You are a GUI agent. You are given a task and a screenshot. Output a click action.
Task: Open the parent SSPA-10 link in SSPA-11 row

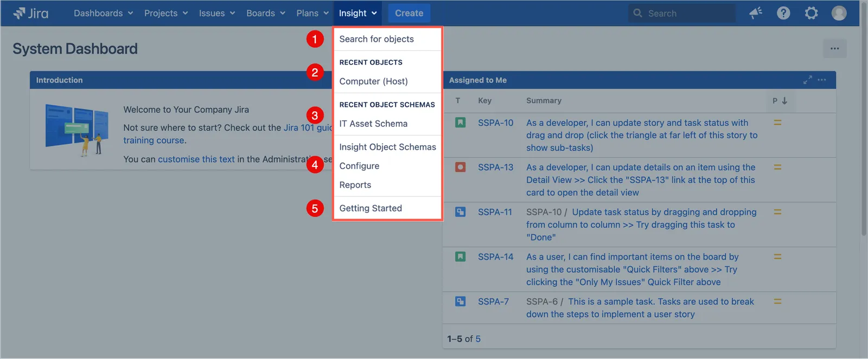tap(544, 212)
